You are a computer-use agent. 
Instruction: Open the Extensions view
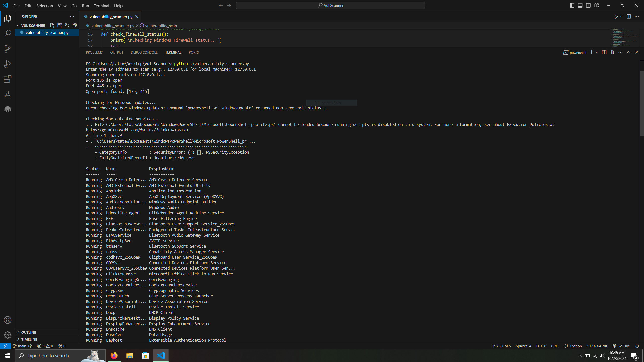coord(8,79)
